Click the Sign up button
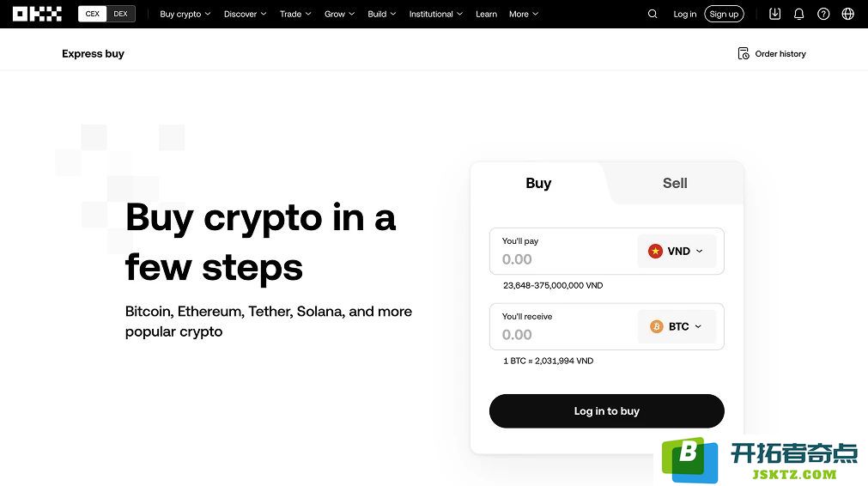Screen dimensions: 868x486 pos(724,14)
